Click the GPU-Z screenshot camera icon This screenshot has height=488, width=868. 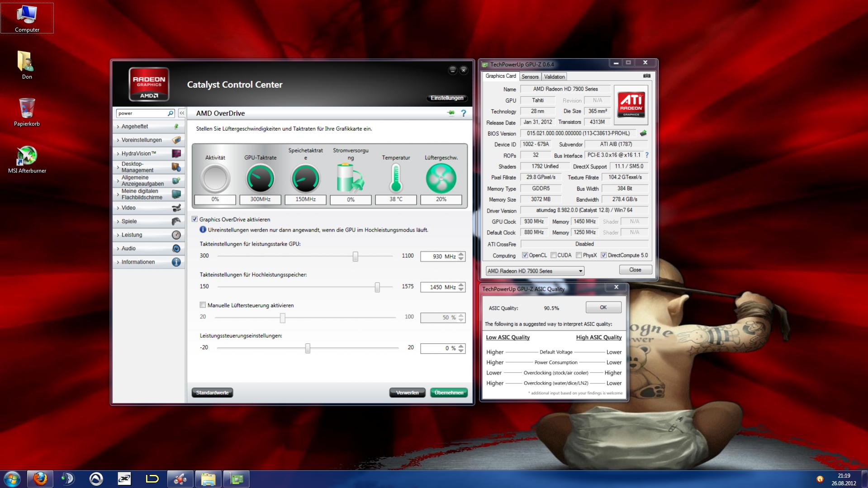tap(647, 76)
